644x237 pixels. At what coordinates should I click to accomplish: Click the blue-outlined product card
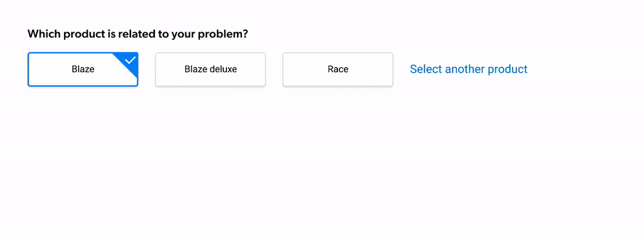coord(83,70)
